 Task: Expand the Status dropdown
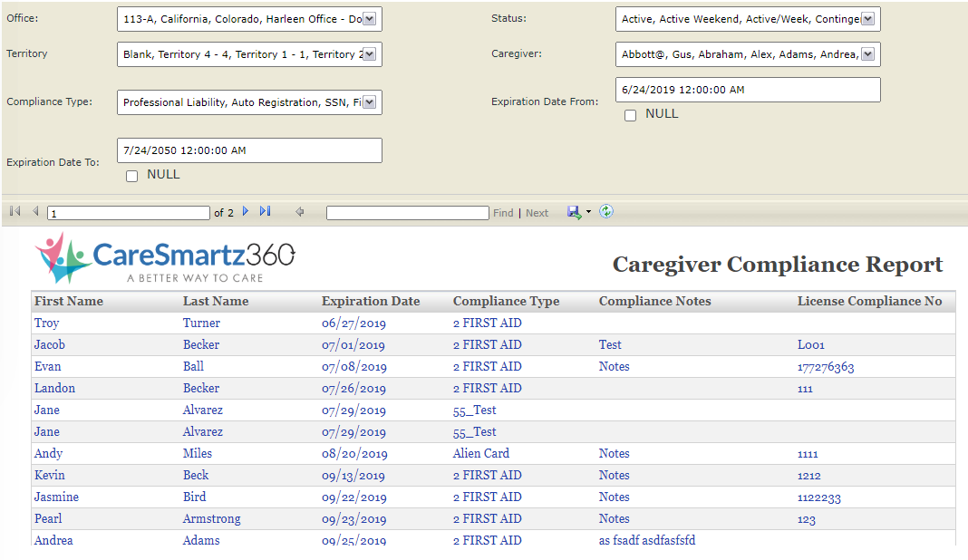click(867, 19)
